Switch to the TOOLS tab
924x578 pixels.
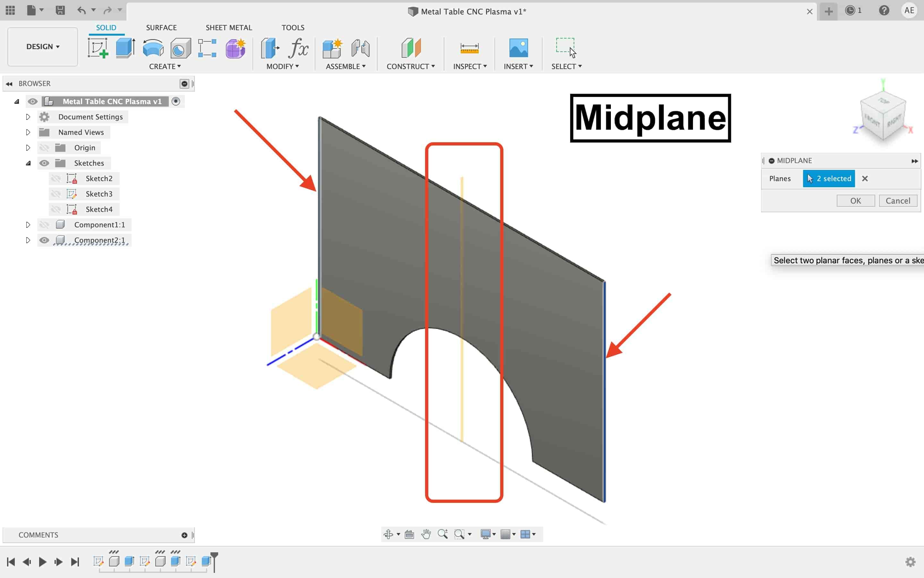[293, 28]
